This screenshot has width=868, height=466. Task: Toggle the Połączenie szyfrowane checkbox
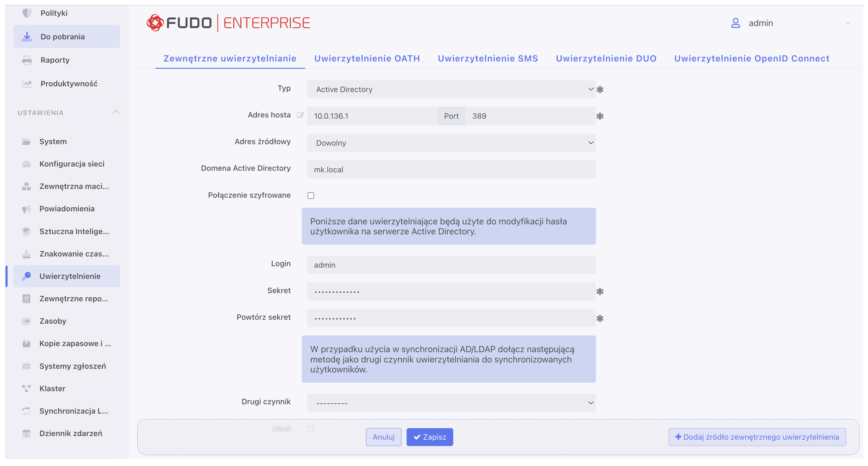311,196
